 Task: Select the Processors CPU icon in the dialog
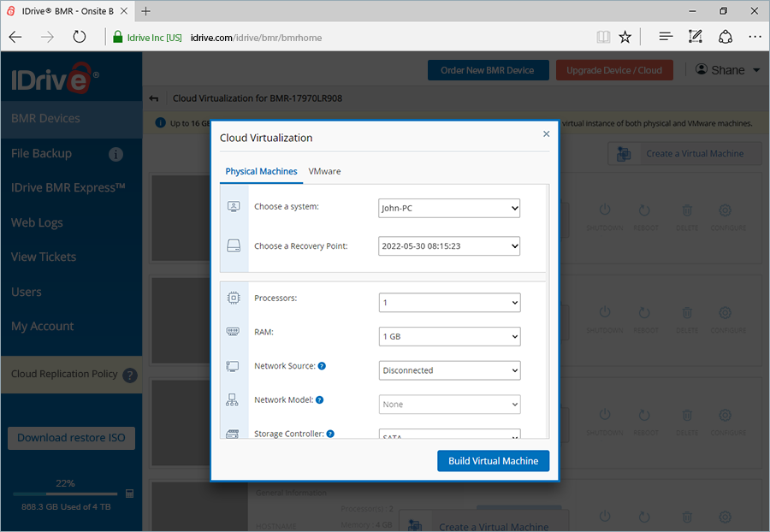click(234, 297)
